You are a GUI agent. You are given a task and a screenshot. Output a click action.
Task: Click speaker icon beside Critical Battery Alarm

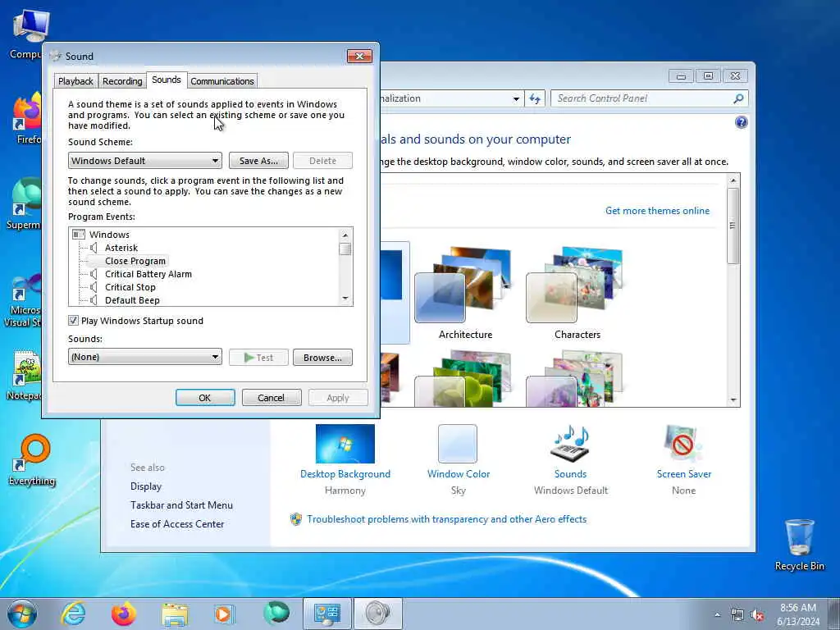[x=94, y=274]
